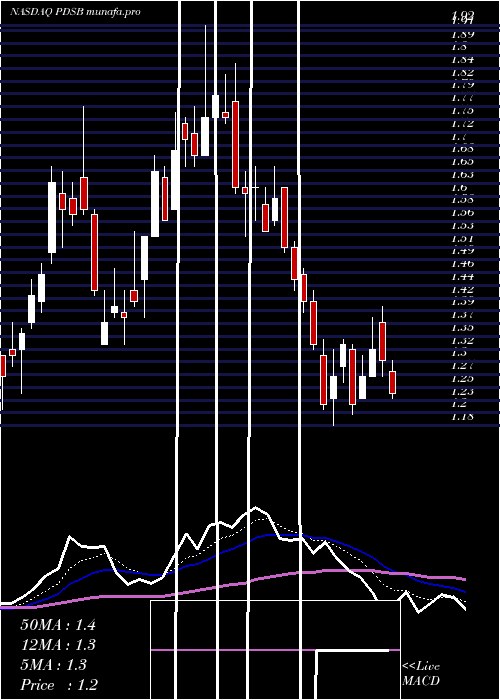
Task: Click the 1.42 price axis label
Action: (462, 290)
